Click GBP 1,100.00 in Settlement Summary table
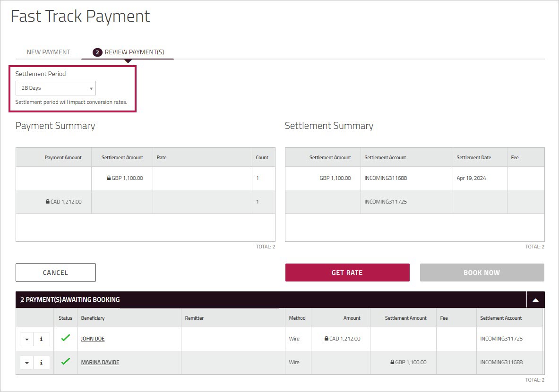Image resolution: width=559 pixels, height=392 pixels. click(335, 178)
